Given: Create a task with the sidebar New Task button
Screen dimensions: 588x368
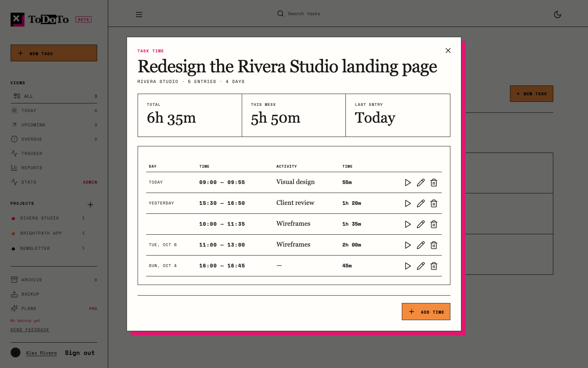Looking at the screenshot, I should tap(54, 53).
